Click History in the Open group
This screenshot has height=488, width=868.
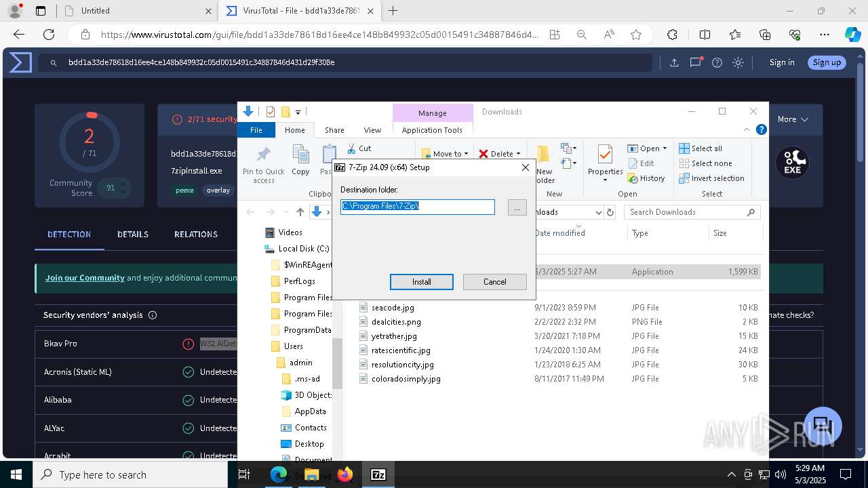pyautogui.click(x=646, y=178)
